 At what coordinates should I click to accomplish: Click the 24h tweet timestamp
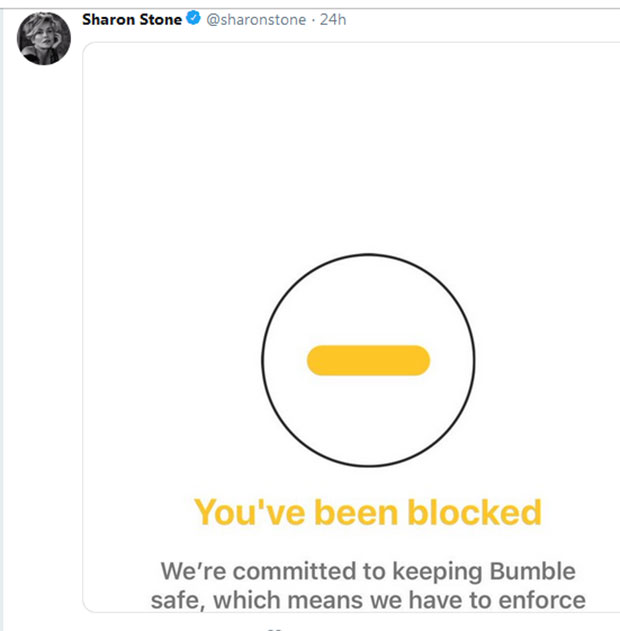(333, 19)
